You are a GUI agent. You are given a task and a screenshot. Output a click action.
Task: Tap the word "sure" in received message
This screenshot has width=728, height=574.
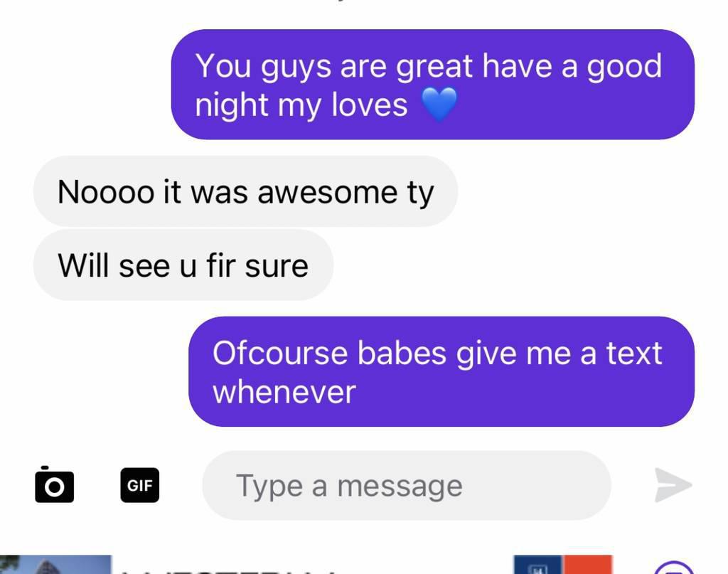click(x=277, y=267)
